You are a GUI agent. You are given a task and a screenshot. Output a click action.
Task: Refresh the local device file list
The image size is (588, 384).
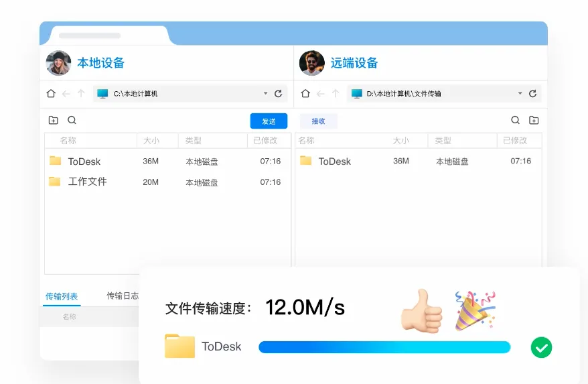(278, 93)
